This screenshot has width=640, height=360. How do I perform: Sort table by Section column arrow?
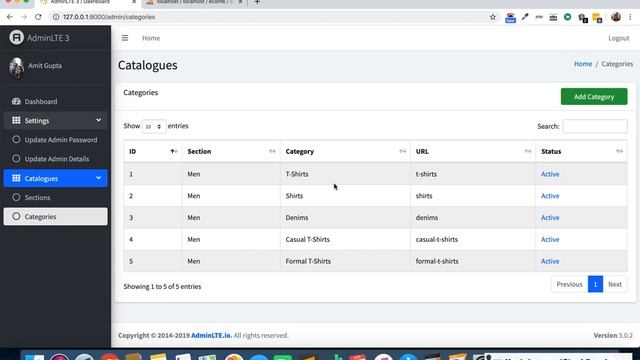(x=272, y=151)
